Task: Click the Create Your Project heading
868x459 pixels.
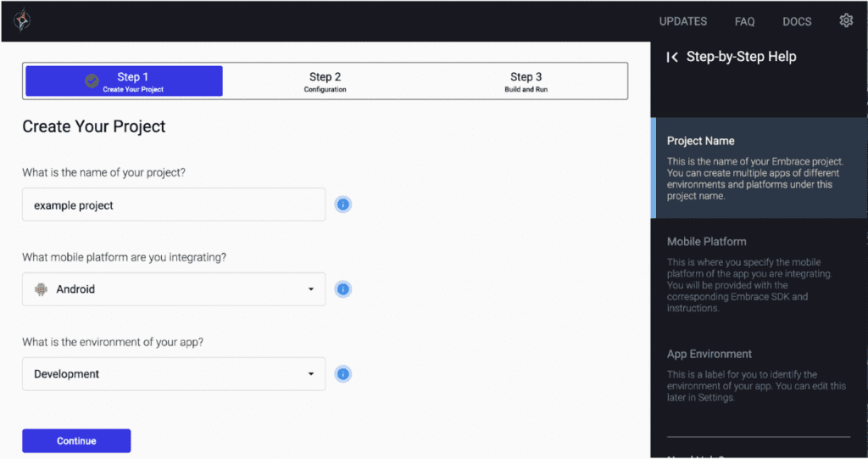Action: (x=93, y=126)
